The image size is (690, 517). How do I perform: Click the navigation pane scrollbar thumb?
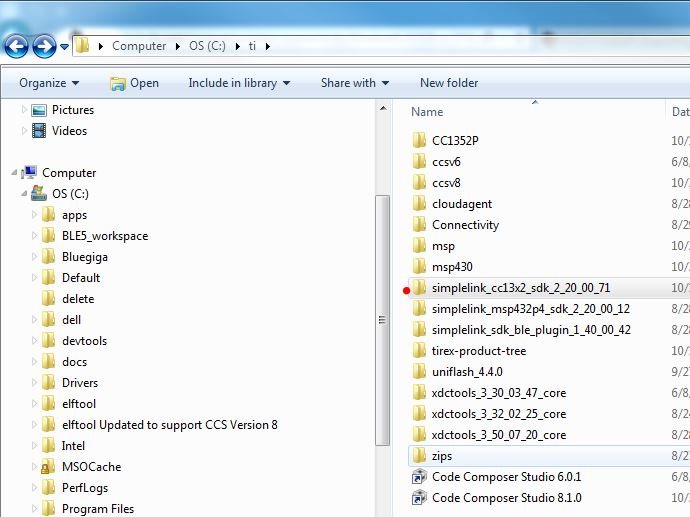(x=382, y=320)
